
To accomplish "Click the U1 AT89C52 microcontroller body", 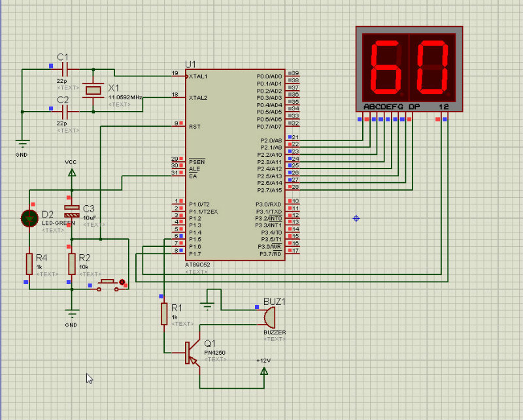I will pyautogui.click(x=235, y=163).
